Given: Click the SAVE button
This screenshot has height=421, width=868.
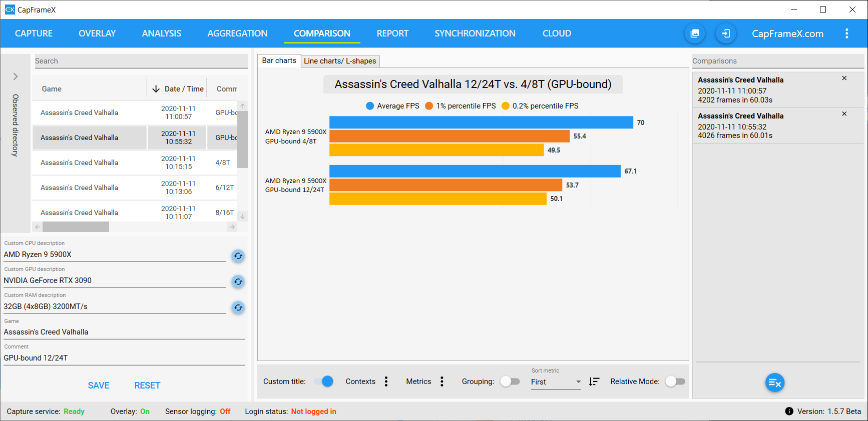Looking at the screenshot, I should [x=99, y=385].
